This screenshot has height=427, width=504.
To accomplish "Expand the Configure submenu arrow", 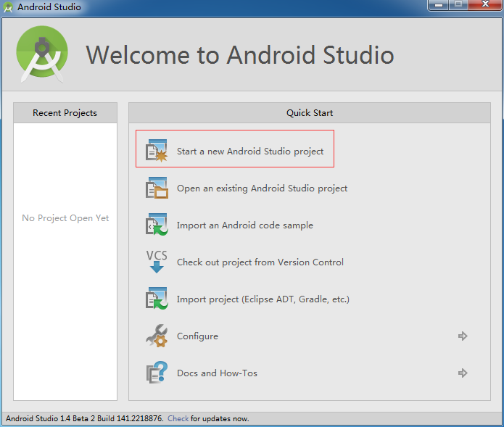I will 463,336.
